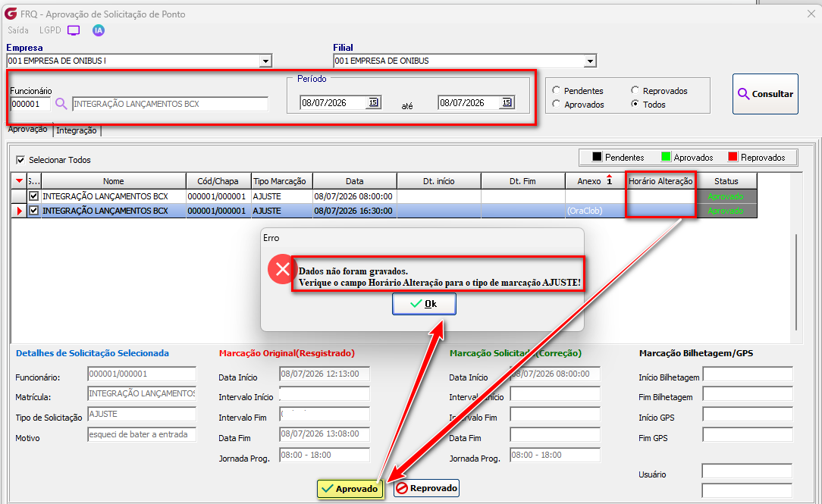Select the Pendentes radio button
822x504 pixels.
coord(556,90)
